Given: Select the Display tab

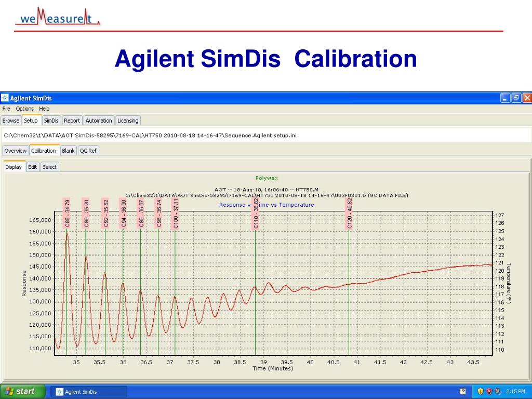Looking at the screenshot, I should pos(14,167).
